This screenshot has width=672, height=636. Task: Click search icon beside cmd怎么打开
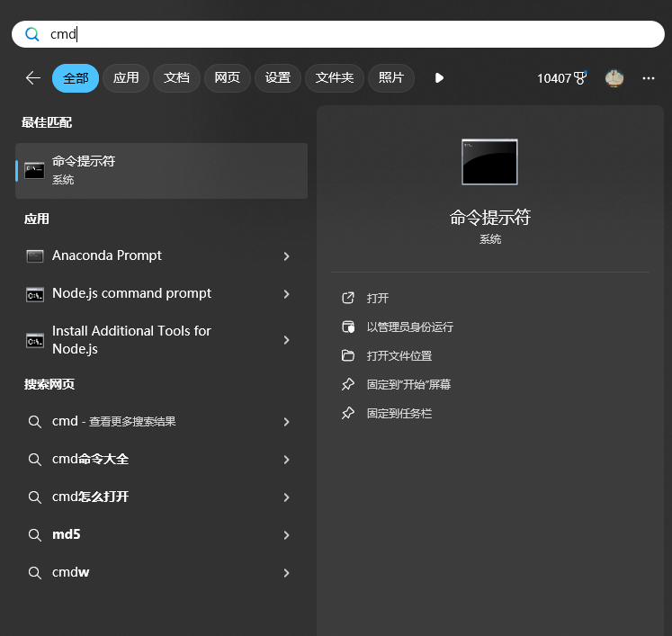coord(35,497)
